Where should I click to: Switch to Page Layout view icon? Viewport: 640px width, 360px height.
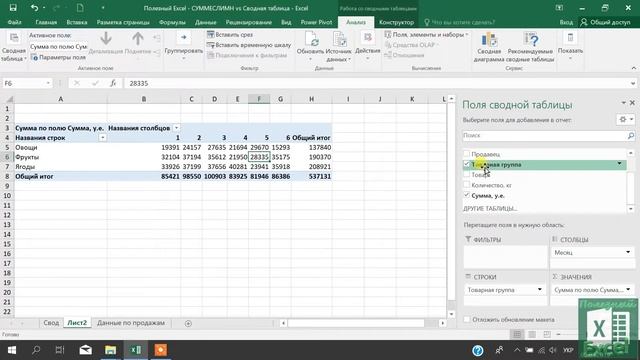pyautogui.click(x=532, y=334)
